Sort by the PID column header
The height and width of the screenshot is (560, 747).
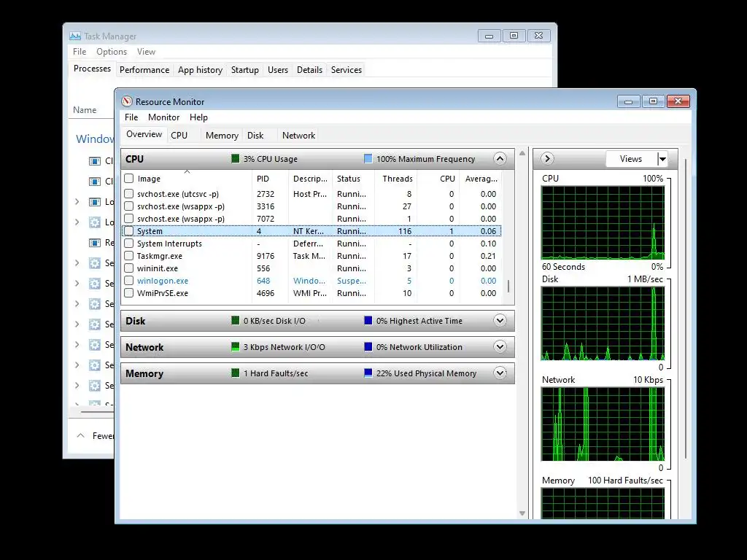click(270, 179)
